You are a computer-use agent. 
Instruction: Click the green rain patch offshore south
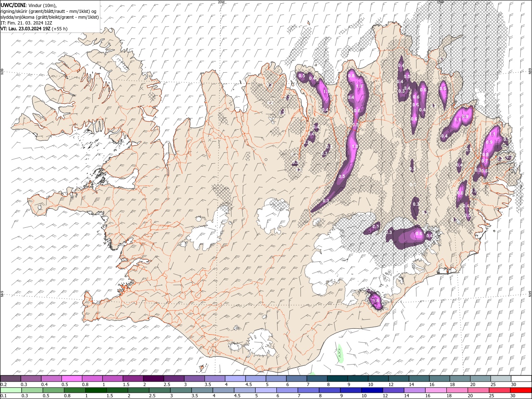tap(340, 353)
